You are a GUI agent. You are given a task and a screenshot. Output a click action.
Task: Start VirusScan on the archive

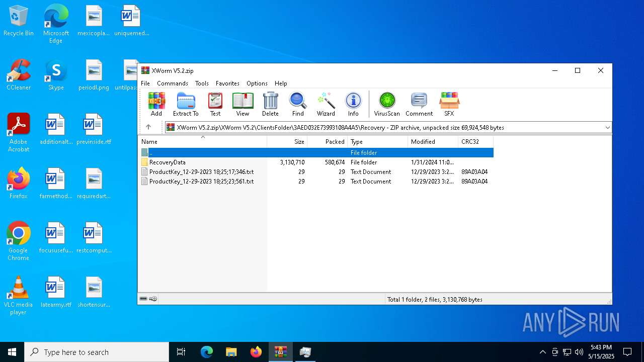pos(387,104)
